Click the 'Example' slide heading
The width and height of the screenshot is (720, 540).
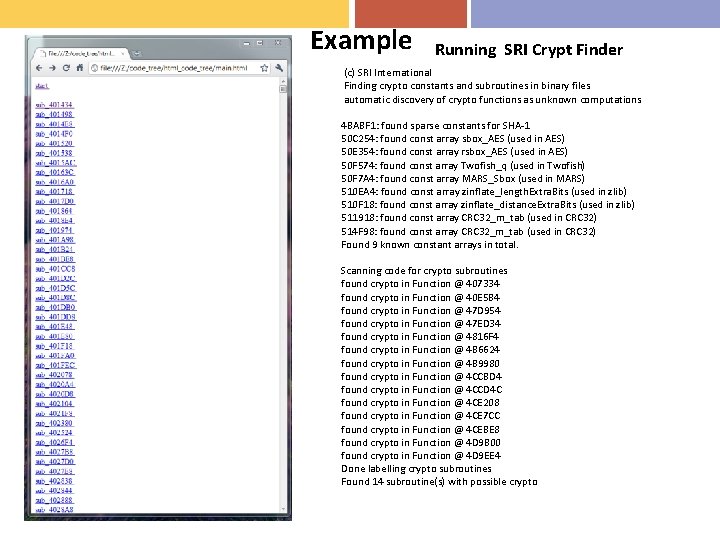(x=361, y=40)
